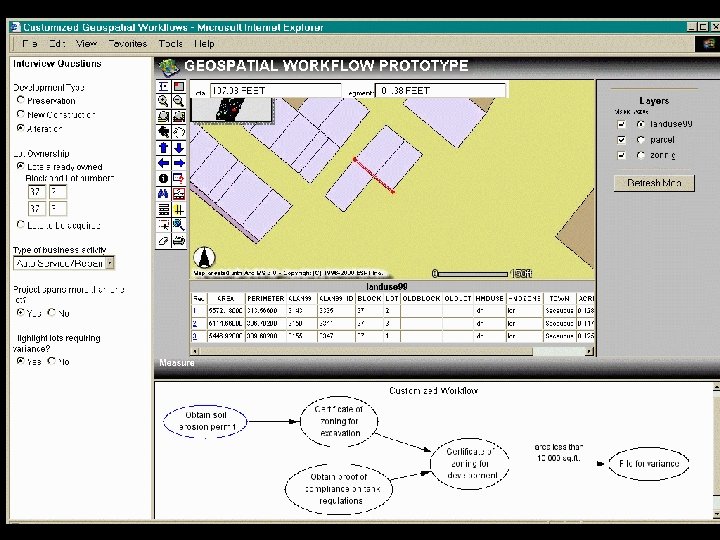Click the yellow Buffer tool icon
The height and width of the screenshot is (540, 720).
(179, 209)
